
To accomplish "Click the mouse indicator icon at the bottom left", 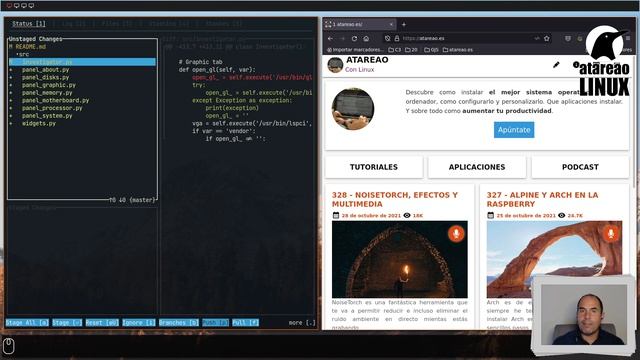I will 9,346.
